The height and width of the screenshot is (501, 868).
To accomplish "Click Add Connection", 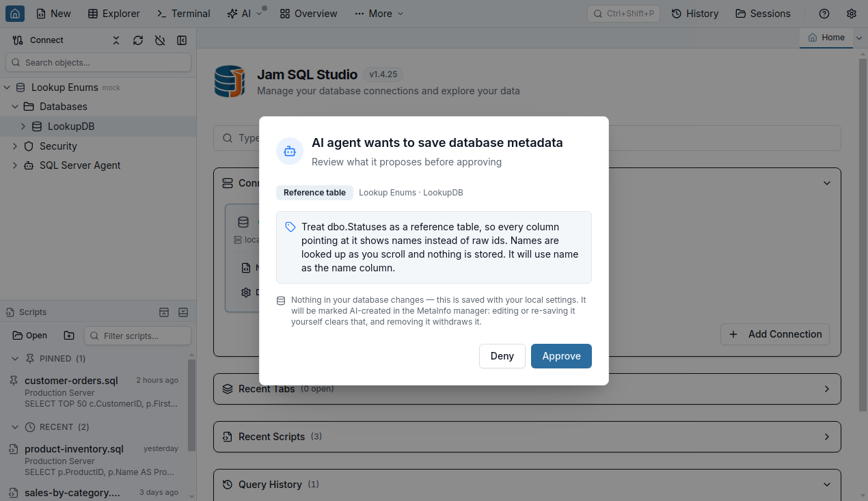I will point(775,334).
